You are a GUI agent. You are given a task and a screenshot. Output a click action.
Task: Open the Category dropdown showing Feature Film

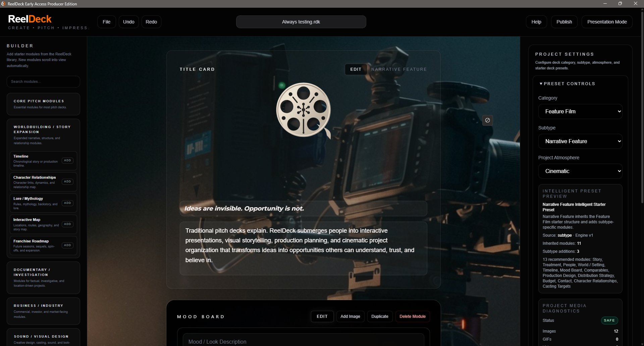(x=580, y=112)
